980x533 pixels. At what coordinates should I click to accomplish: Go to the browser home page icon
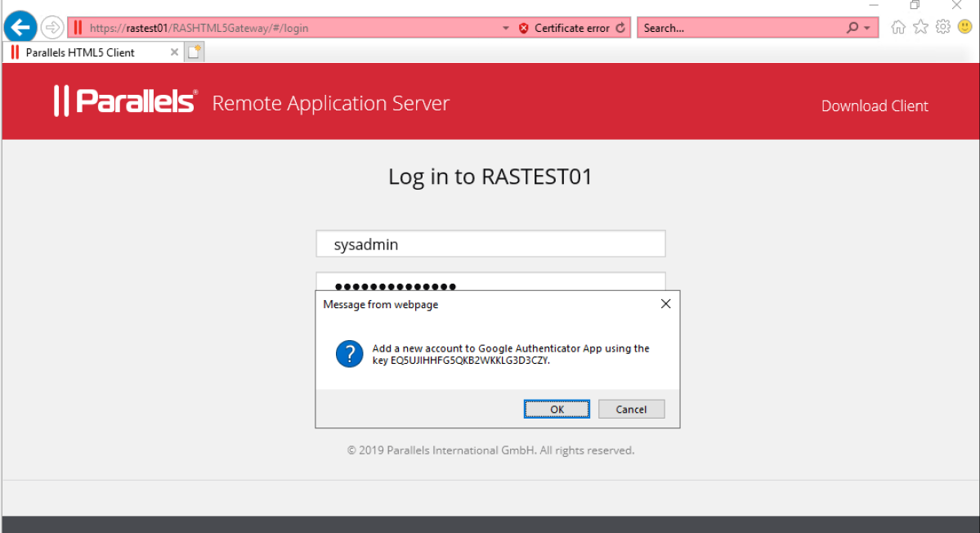(x=898, y=27)
